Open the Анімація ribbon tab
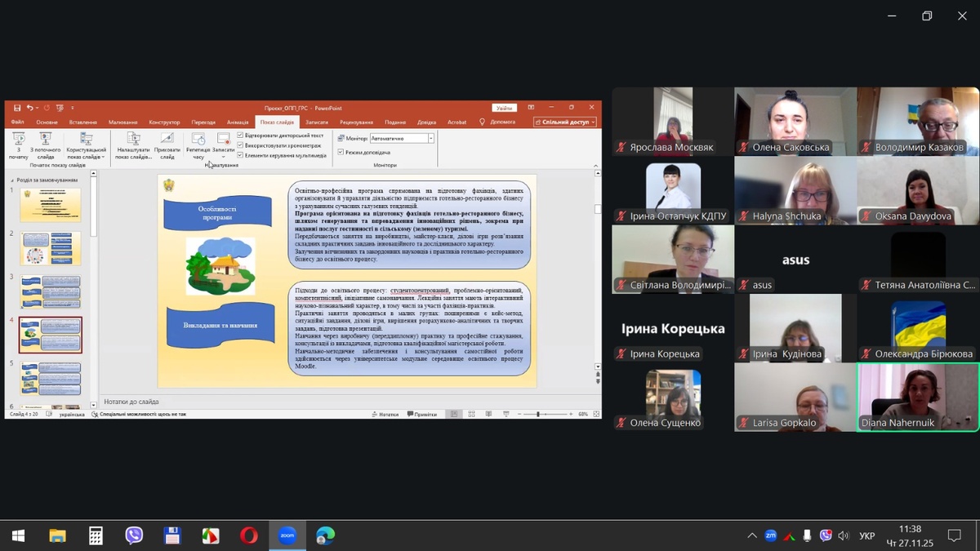The image size is (980, 551). [x=238, y=122]
